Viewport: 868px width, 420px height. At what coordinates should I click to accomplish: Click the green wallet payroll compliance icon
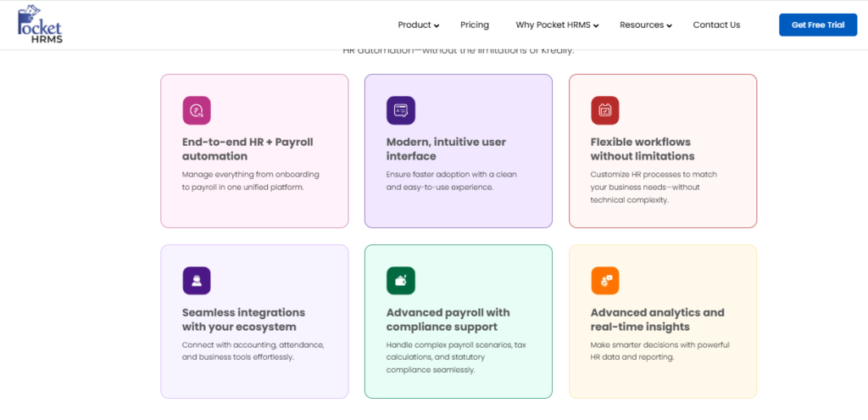pyautogui.click(x=401, y=281)
